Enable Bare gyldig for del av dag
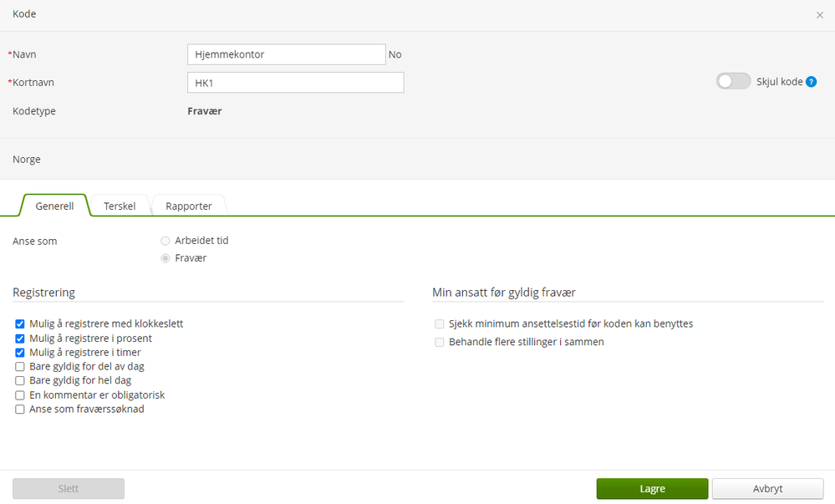The height and width of the screenshot is (504, 835). click(20, 367)
